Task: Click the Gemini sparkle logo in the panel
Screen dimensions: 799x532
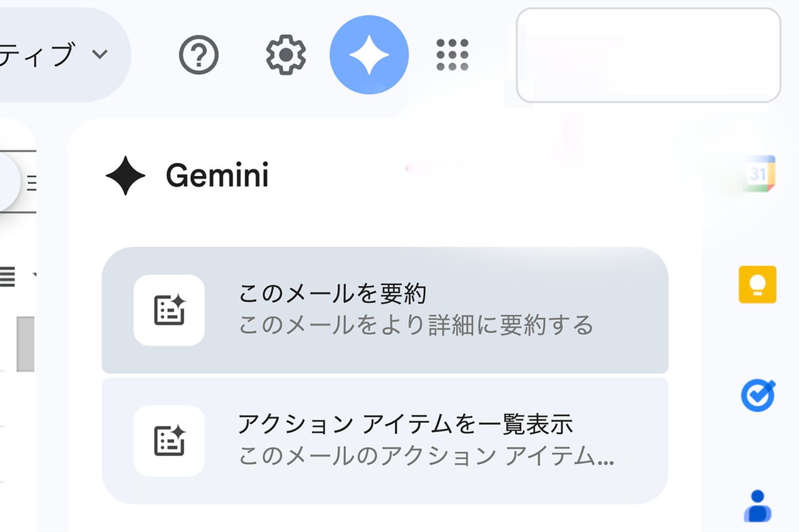Action: [125, 177]
